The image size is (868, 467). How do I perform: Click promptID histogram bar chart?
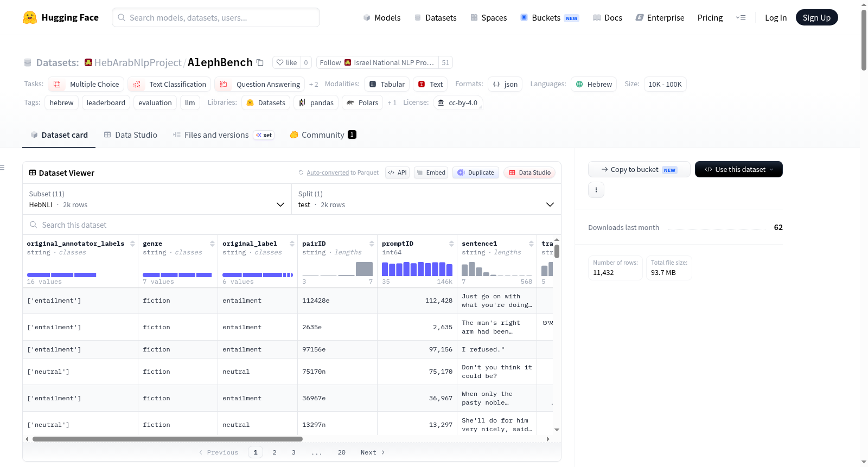click(417, 268)
